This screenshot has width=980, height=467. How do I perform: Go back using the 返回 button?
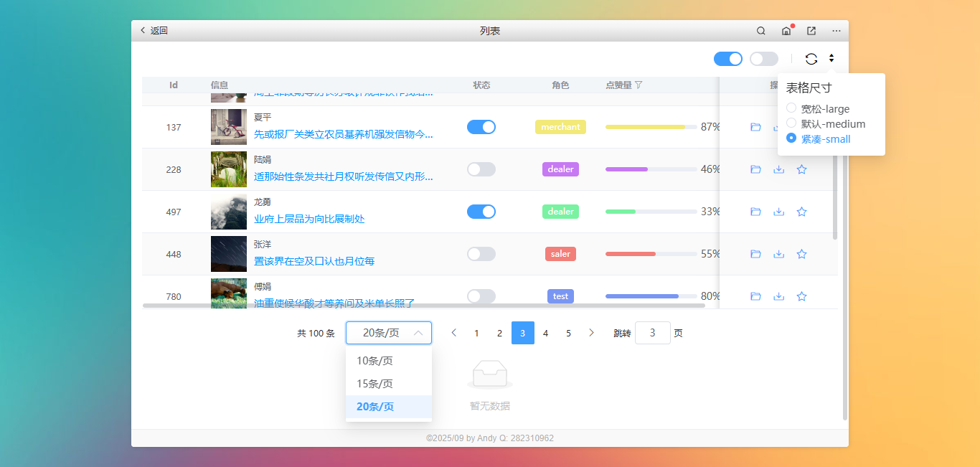click(x=153, y=30)
